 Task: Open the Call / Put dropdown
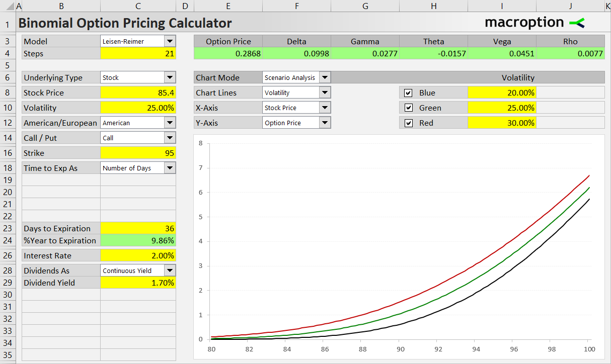(x=170, y=138)
